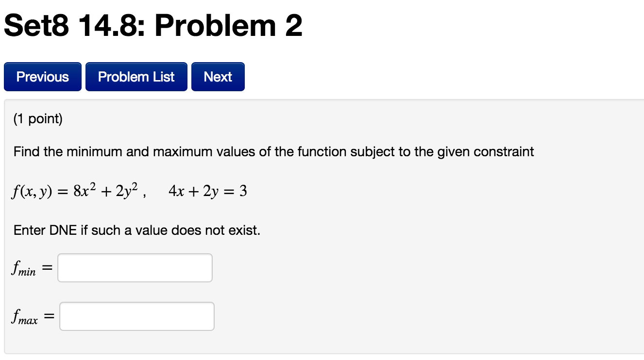Open the Problem List
The width and height of the screenshot is (644, 360).
(x=136, y=77)
